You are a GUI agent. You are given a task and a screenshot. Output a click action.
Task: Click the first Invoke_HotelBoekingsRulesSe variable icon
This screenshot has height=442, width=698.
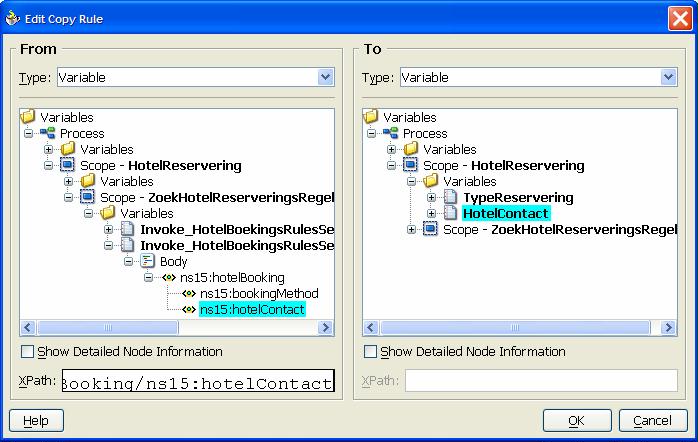click(x=127, y=229)
